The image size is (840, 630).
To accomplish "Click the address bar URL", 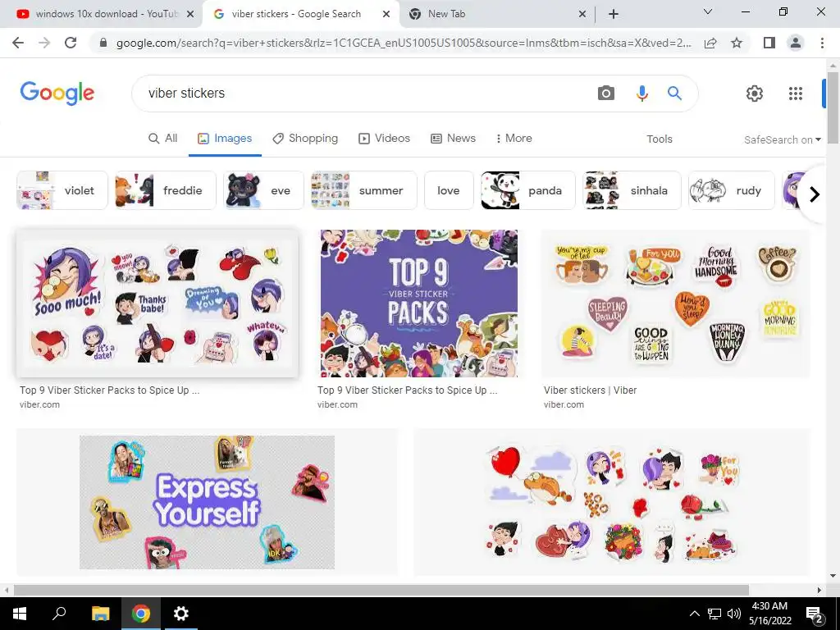I will tap(404, 43).
